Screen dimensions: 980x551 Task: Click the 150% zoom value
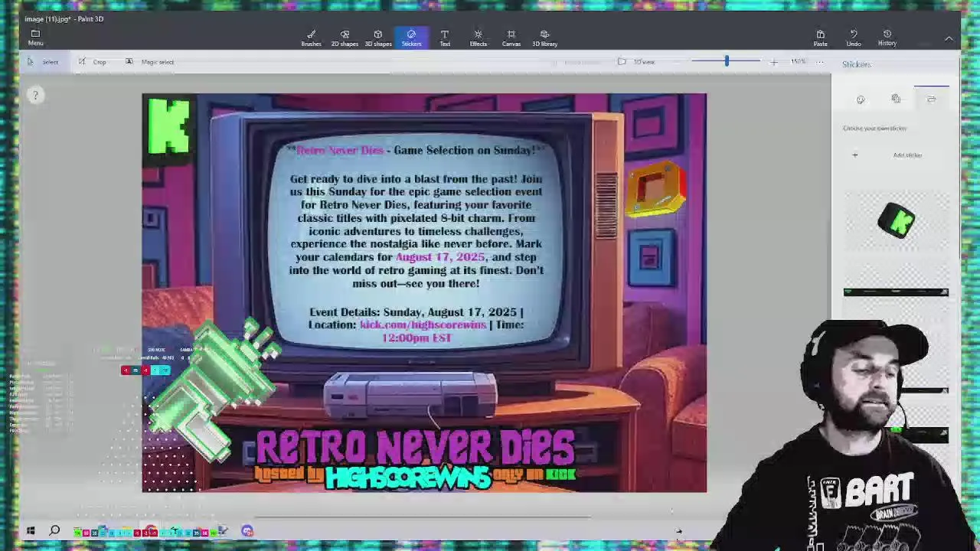tap(799, 62)
